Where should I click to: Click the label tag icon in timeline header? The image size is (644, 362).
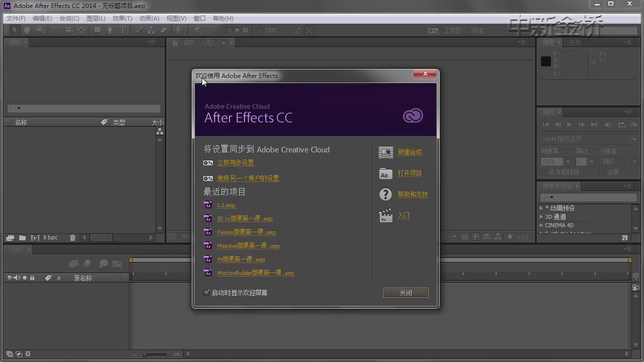click(48, 278)
